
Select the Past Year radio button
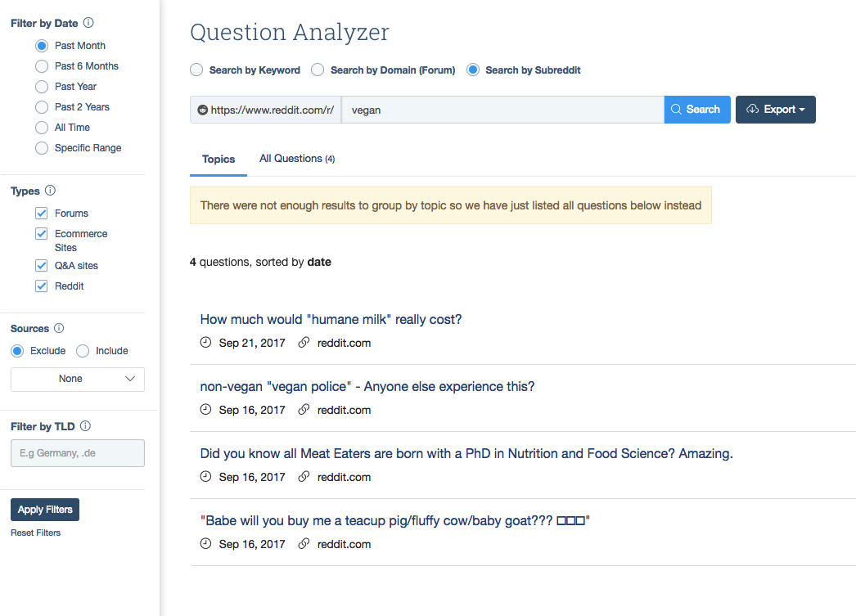[42, 87]
